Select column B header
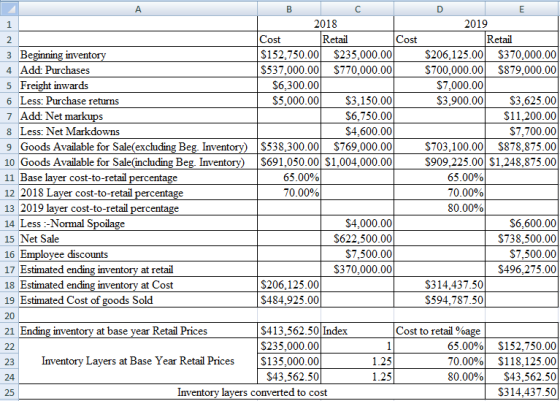This screenshot has width=560, height=401. (289, 9)
